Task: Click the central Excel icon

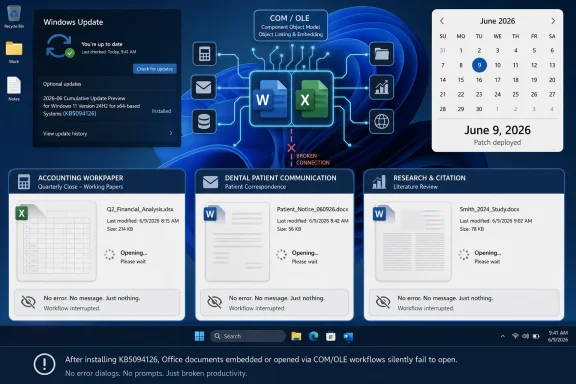Action: coord(312,99)
